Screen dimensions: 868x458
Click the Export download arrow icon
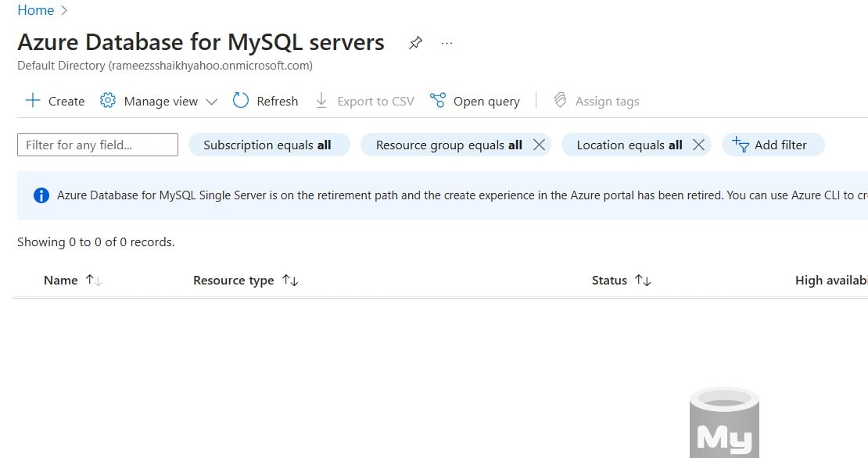pos(321,101)
